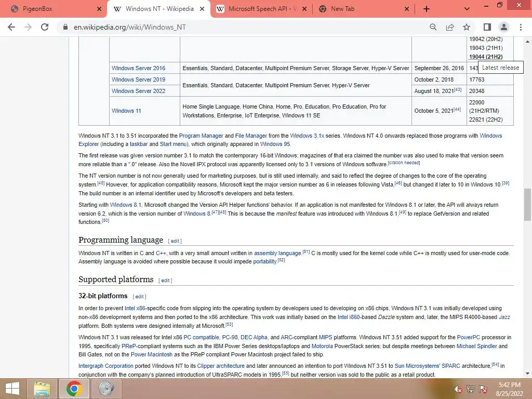Click the scrollbar up arrow

click(527, 42)
